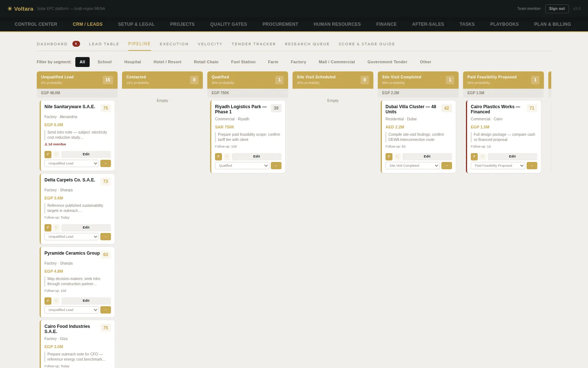Viewport: 588px width, 368px height.
Task: Open Site Visit Completed dropdown on Dubai card
Action: pos(413,166)
